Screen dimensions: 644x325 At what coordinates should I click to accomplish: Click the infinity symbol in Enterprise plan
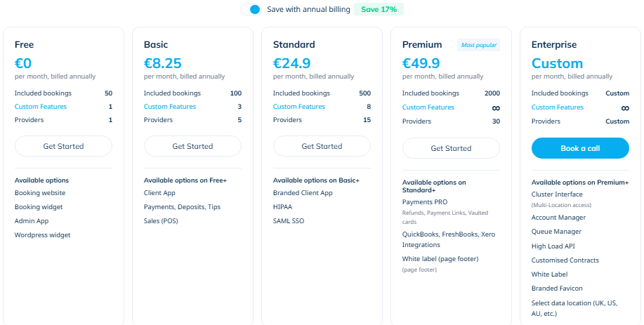click(x=625, y=108)
